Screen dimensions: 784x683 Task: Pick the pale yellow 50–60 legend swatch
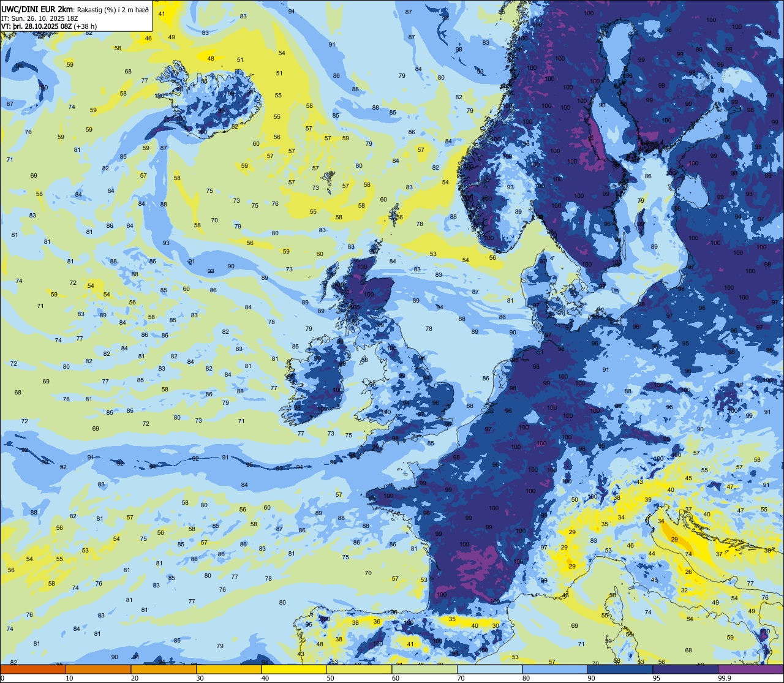[x=359, y=670]
